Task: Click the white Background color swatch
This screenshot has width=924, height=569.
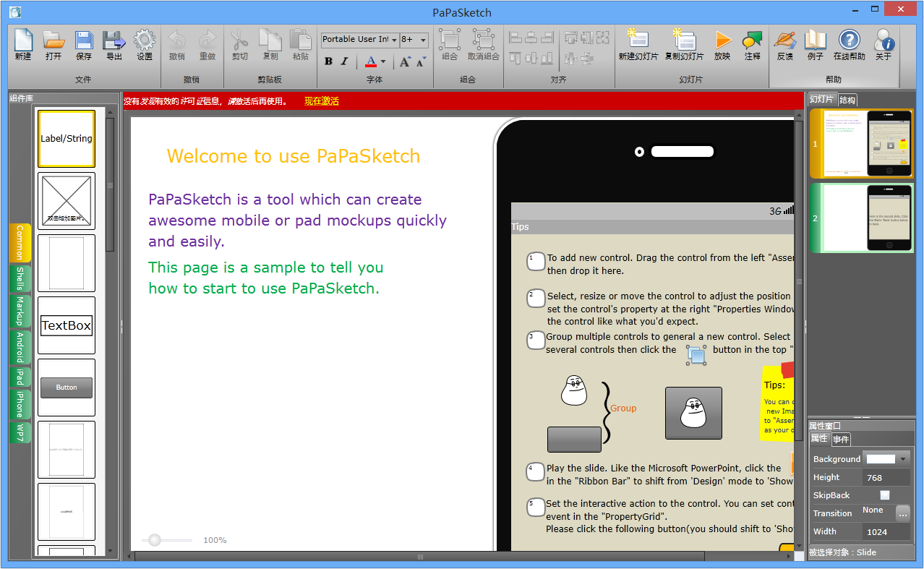Action: point(881,459)
